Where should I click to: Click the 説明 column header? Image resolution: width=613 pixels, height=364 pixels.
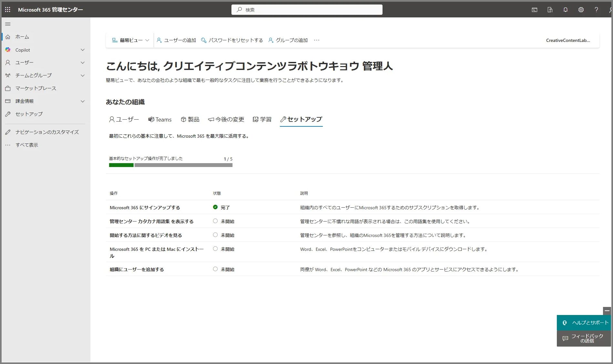(x=304, y=193)
